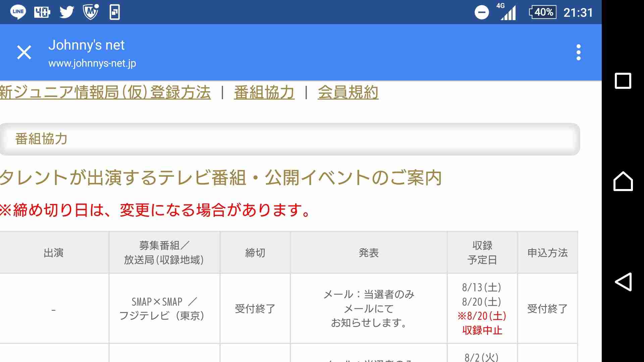The height and width of the screenshot is (362, 644).
Task: Tap the Johnny's net page title
Action: (87, 45)
